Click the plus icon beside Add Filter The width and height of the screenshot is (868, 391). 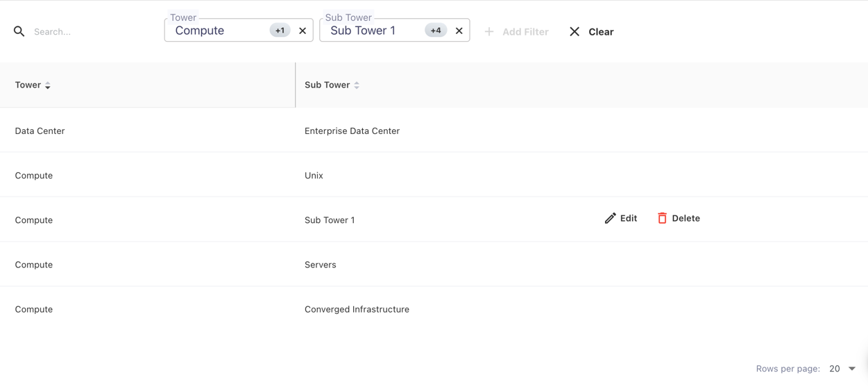[x=489, y=31]
